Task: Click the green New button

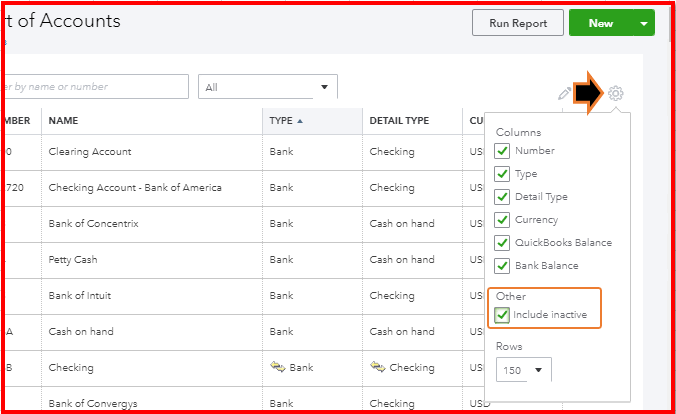Action: point(601,23)
